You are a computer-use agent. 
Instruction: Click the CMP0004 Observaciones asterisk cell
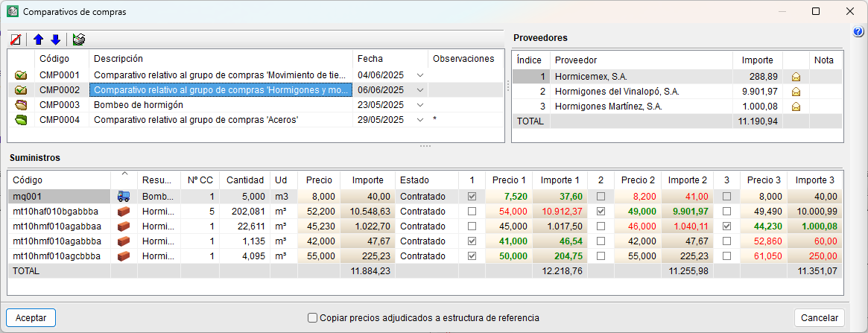click(x=466, y=119)
